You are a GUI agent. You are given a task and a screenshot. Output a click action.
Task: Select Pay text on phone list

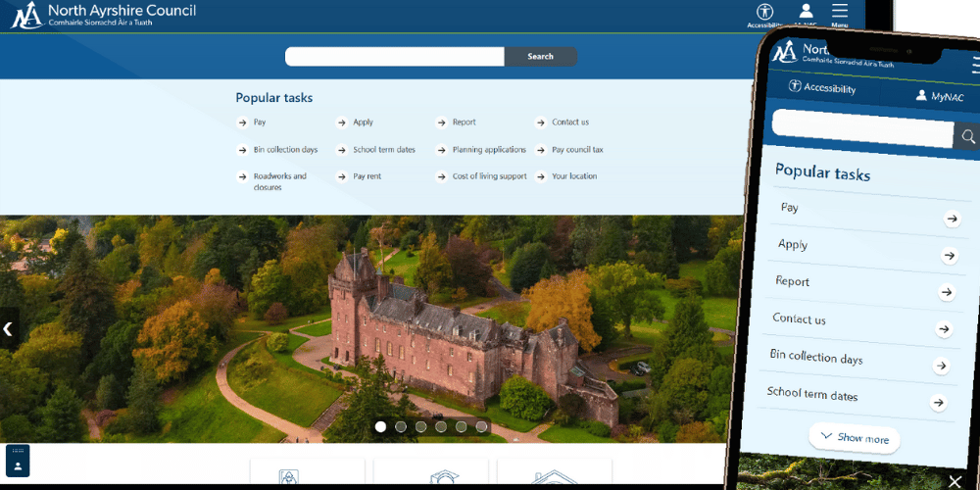point(789,208)
